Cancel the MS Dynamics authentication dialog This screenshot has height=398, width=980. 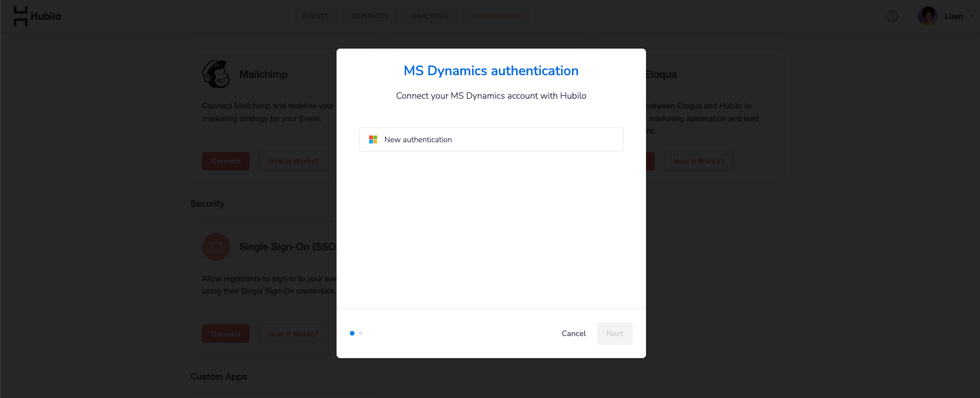(x=573, y=334)
